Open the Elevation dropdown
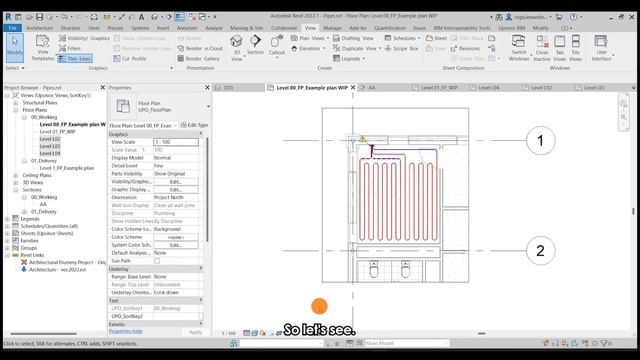 308,48
